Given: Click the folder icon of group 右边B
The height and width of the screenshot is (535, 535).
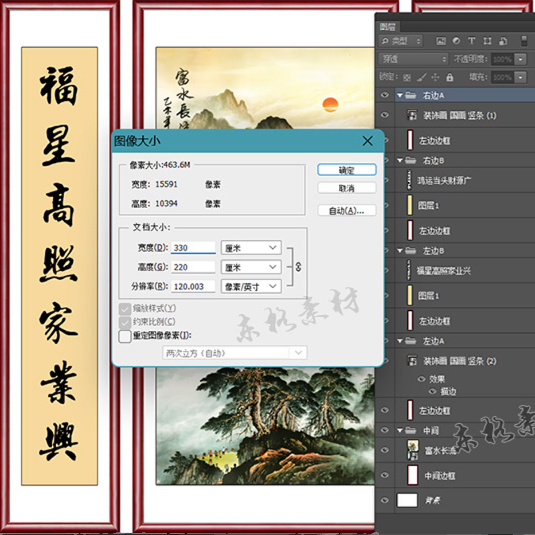Looking at the screenshot, I should tap(410, 160).
